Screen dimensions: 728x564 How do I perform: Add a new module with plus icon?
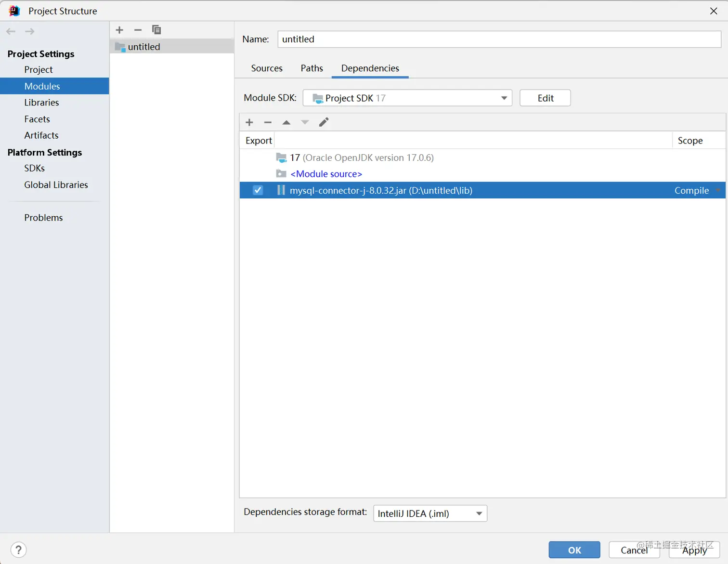[119, 30]
